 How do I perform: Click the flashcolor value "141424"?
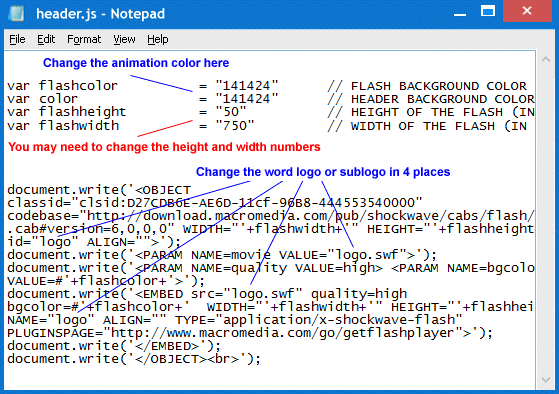[x=247, y=86]
